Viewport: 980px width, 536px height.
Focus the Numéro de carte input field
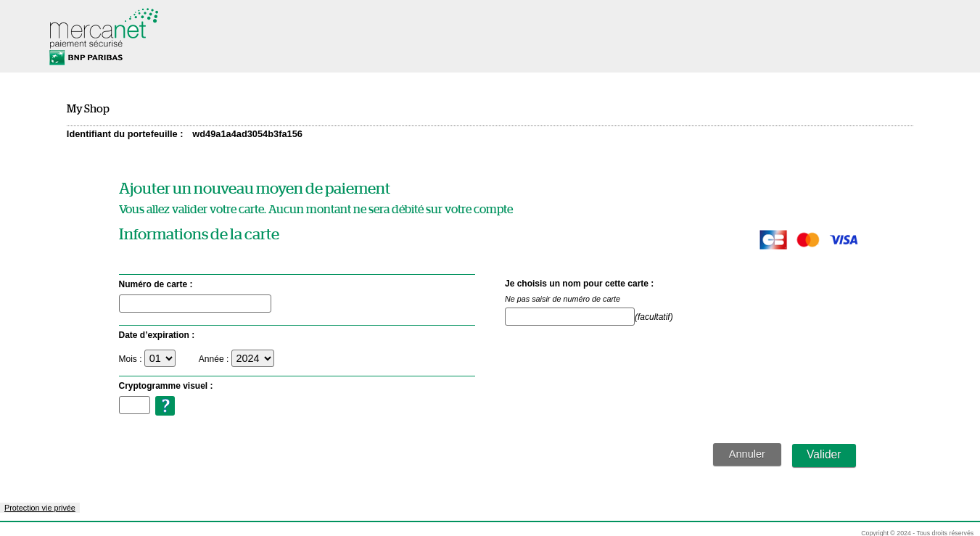tap(194, 304)
